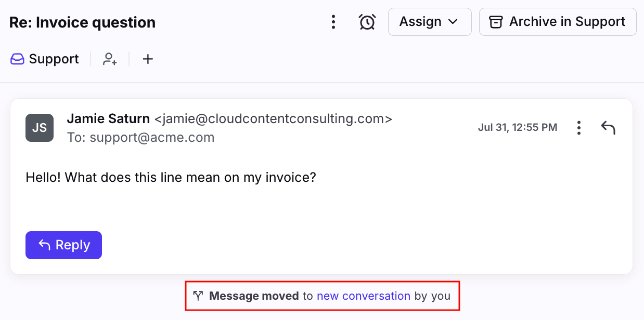Image resolution: width=644 pixels, height=320 pixels.
Task: Click the To: support@acme.com recipient line
Action: coord(141,138)
